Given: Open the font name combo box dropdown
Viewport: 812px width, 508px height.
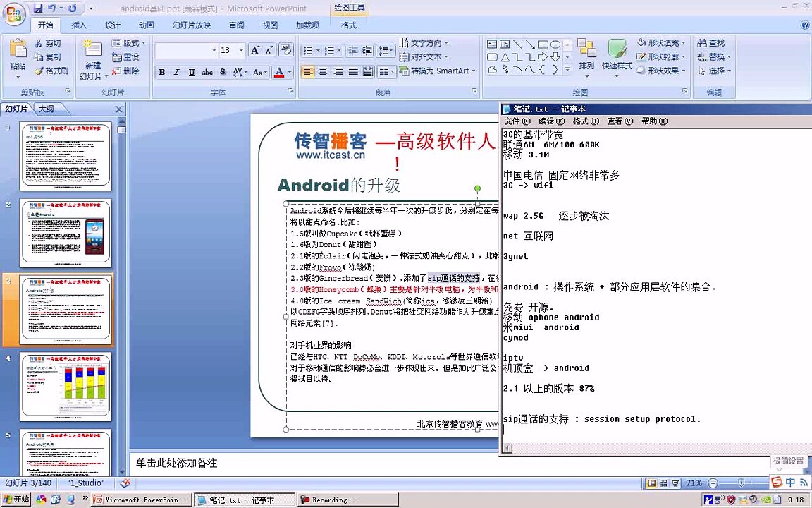Looking at the screenshot, I should click(x=214, y=50).
